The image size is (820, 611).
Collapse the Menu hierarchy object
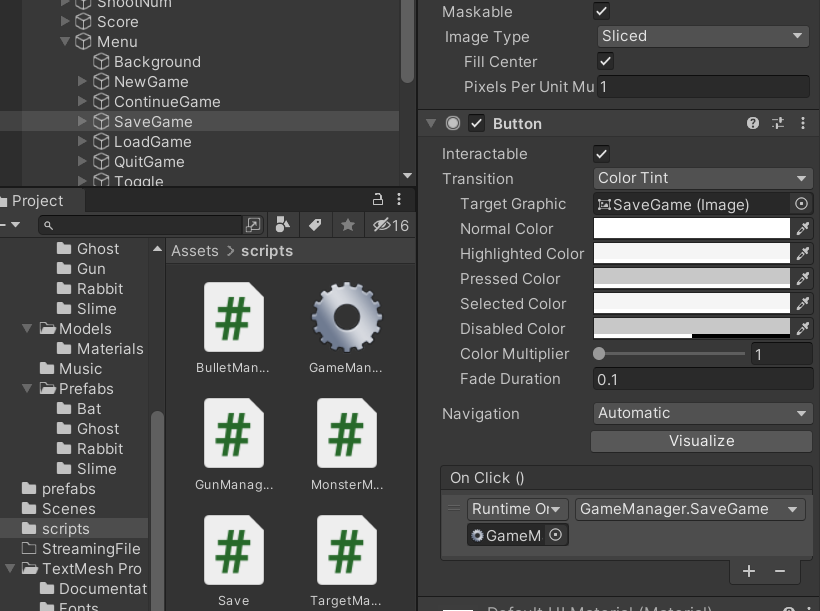coord(65,41)
